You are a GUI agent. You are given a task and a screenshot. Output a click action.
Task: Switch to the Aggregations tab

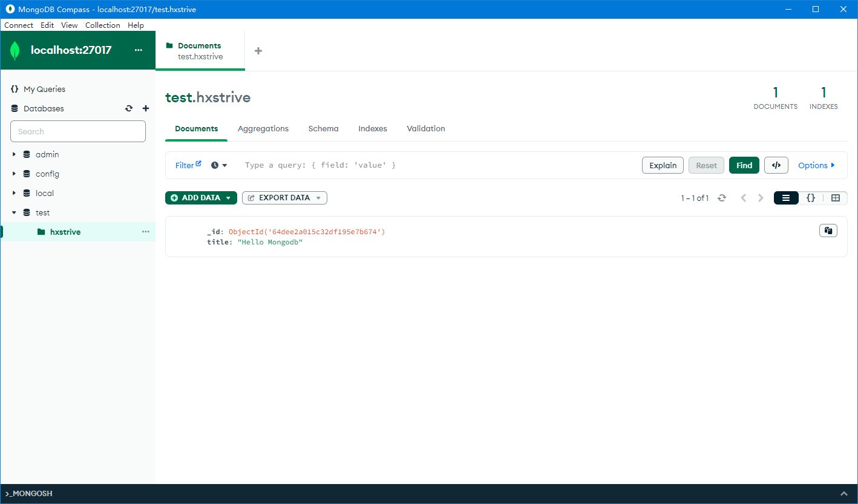(263, 128)
